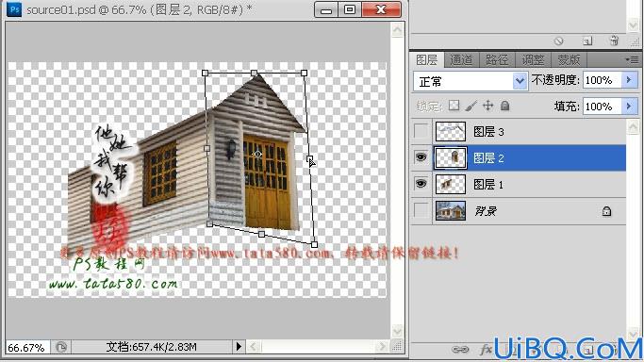Select the layer name 图层 1
Viewport: 644px width, 362px height.
488,184
